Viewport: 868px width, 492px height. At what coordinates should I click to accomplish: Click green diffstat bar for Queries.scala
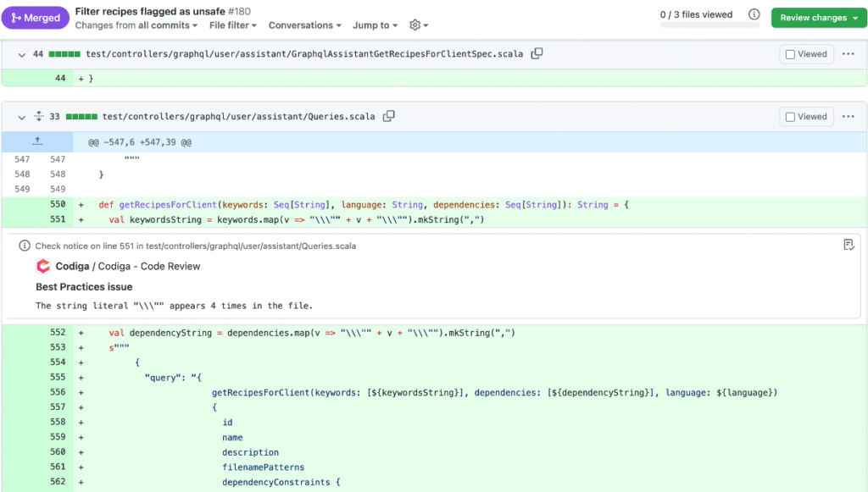81,117
